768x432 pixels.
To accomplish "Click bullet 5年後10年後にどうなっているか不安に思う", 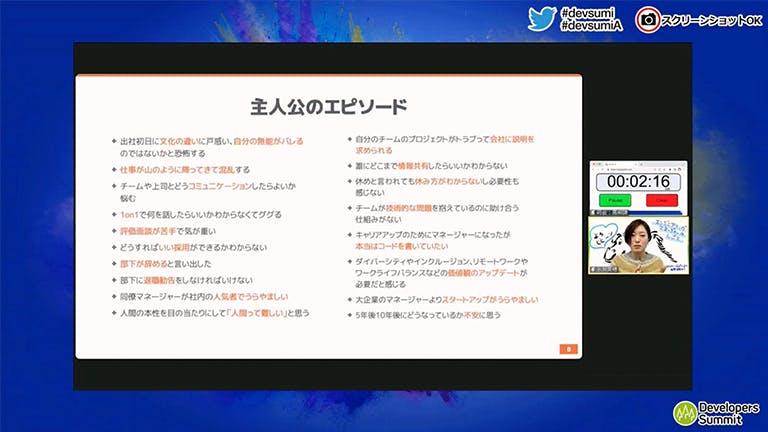I will pos(428,315).
